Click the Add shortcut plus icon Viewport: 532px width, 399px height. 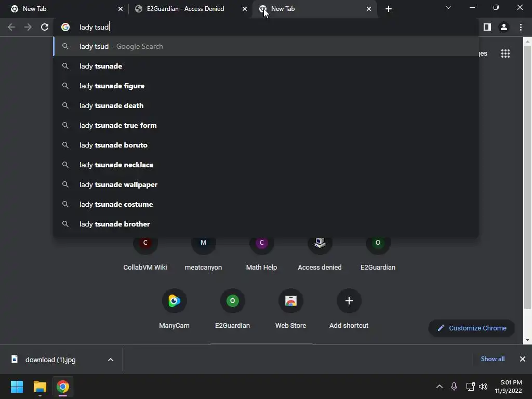pyautogui.click(x=349, y=301)
